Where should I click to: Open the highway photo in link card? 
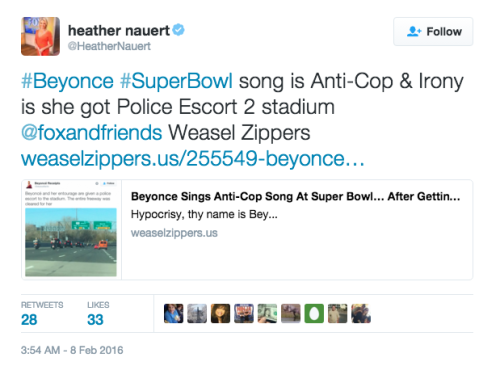tap(71, 242)
